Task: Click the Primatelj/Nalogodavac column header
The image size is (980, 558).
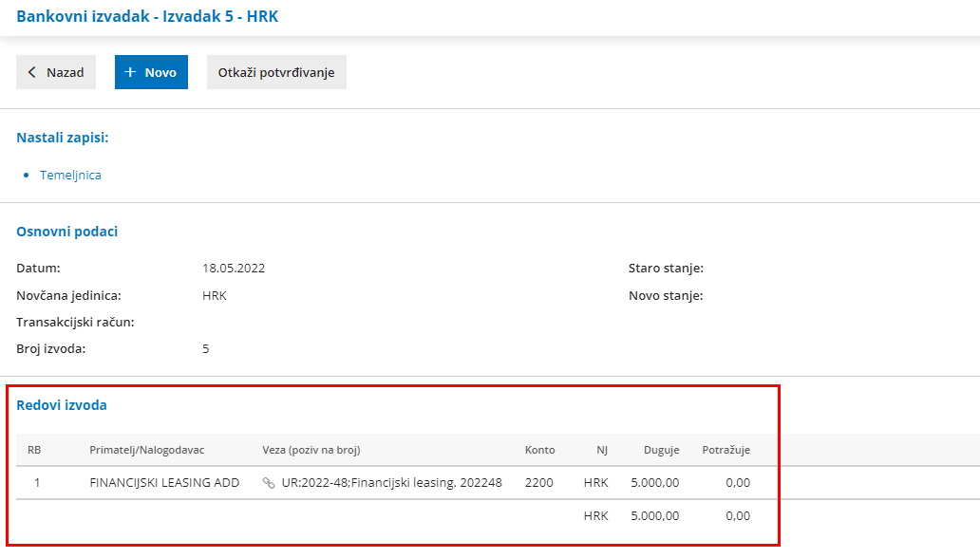Action: [146, 450]
